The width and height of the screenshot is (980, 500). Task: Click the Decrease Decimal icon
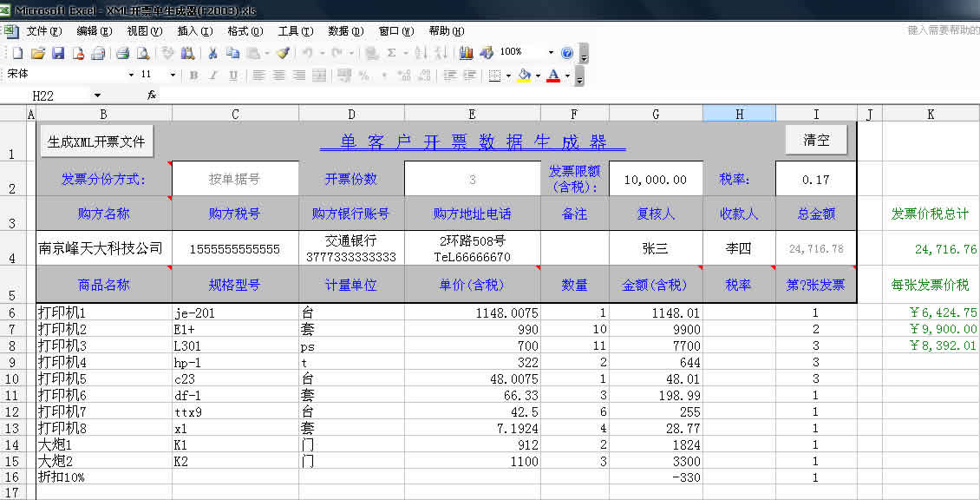424,76
